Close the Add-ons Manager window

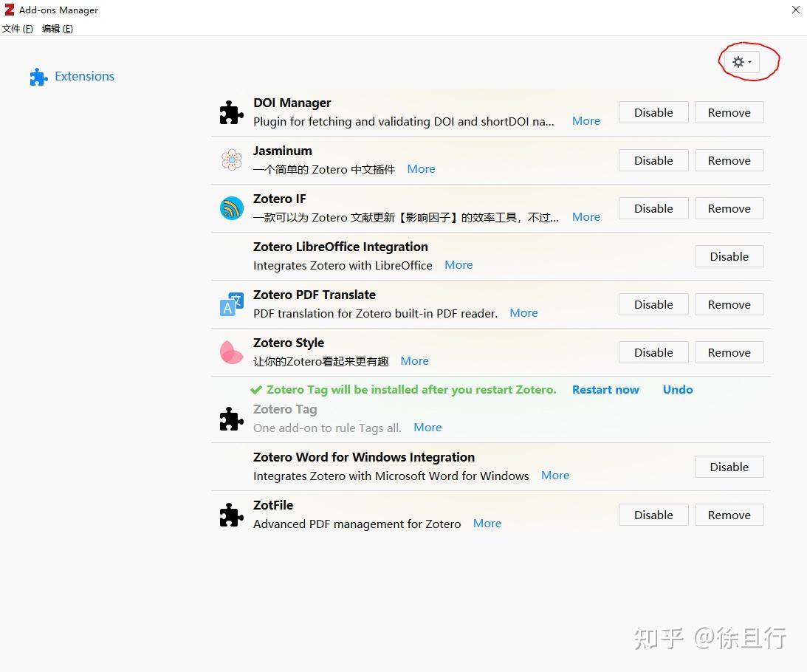click(795, 10)
